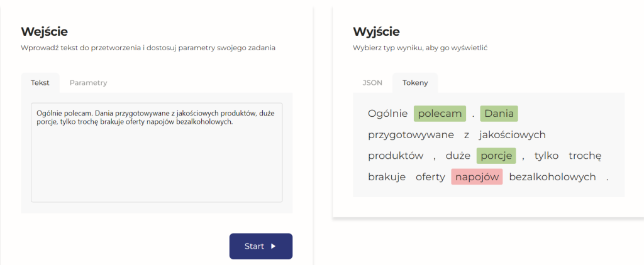Select the 'bezalkoholowych' token

(x=552, y=177)
